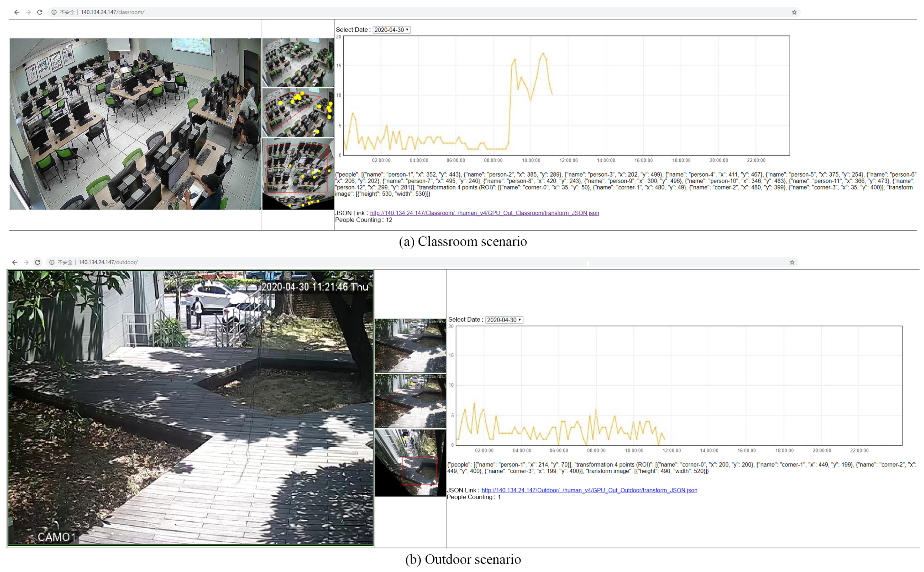Click the outdoor CAM01 video feed

(190, 407)
